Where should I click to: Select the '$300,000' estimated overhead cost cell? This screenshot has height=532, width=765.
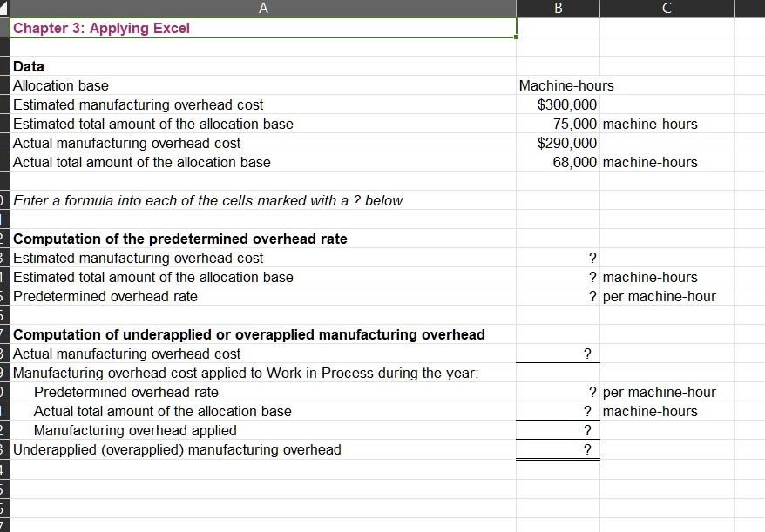(558, 104)
